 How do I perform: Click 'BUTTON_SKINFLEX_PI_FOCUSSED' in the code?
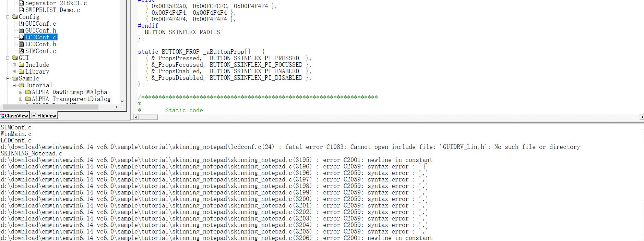pyautogui.click(x=256, y=65)
